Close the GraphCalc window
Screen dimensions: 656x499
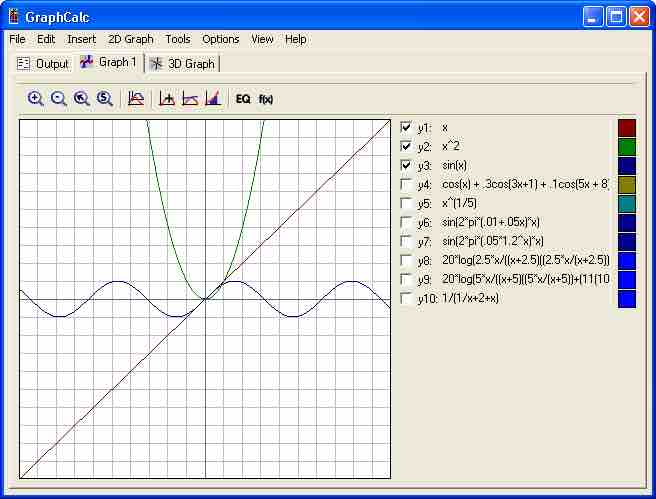pos(640,17)
